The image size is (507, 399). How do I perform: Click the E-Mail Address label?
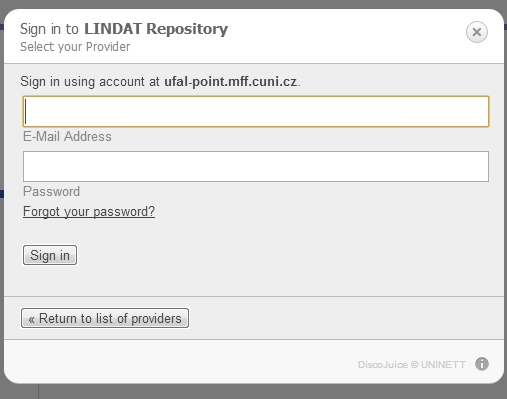(x=67, y=136)
